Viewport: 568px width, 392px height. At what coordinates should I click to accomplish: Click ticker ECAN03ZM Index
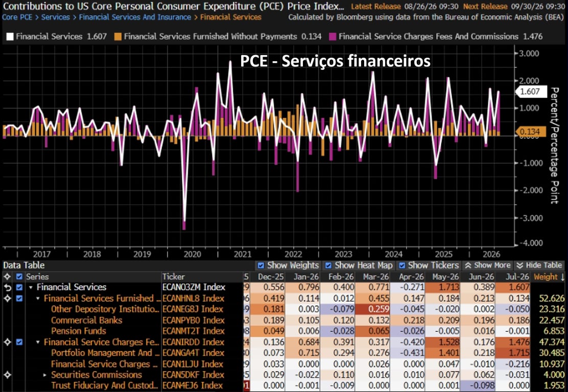click(x=194, y=287)
